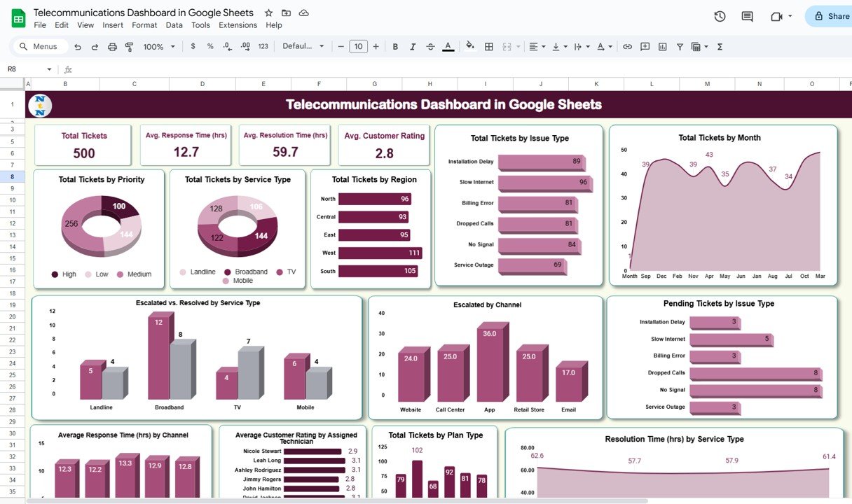Open the comments history icon
Image resolution: width=852 pixels, height=504 pixels.
click(747, 17)
